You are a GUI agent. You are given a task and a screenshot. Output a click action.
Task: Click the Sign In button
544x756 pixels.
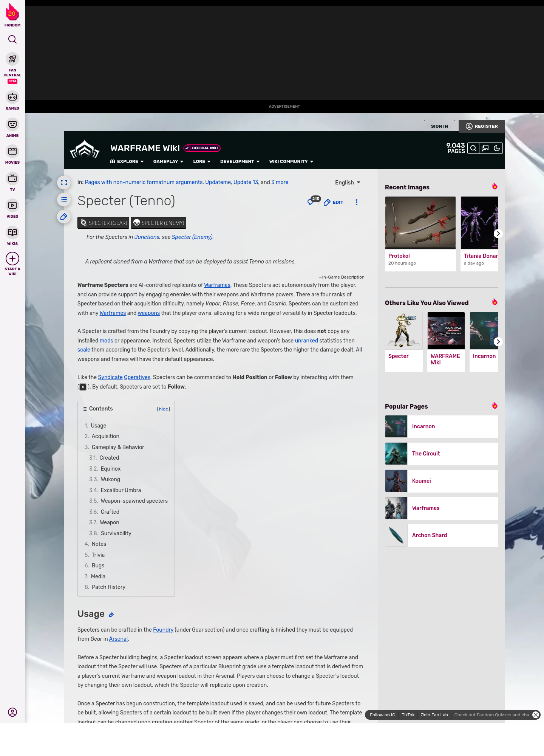click(439, 126)
